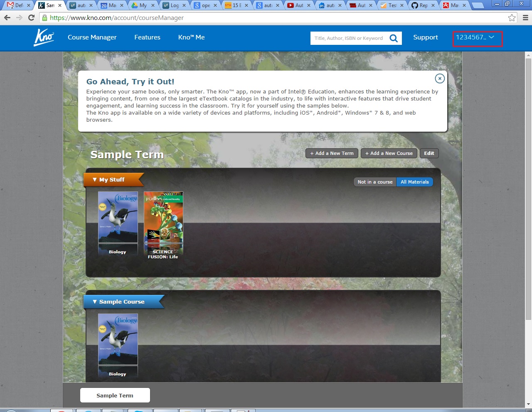The height and width of the screenshot is (412, 532).
Task: Close the active Kno 'Sam' tab
Action: coord(60,5)
